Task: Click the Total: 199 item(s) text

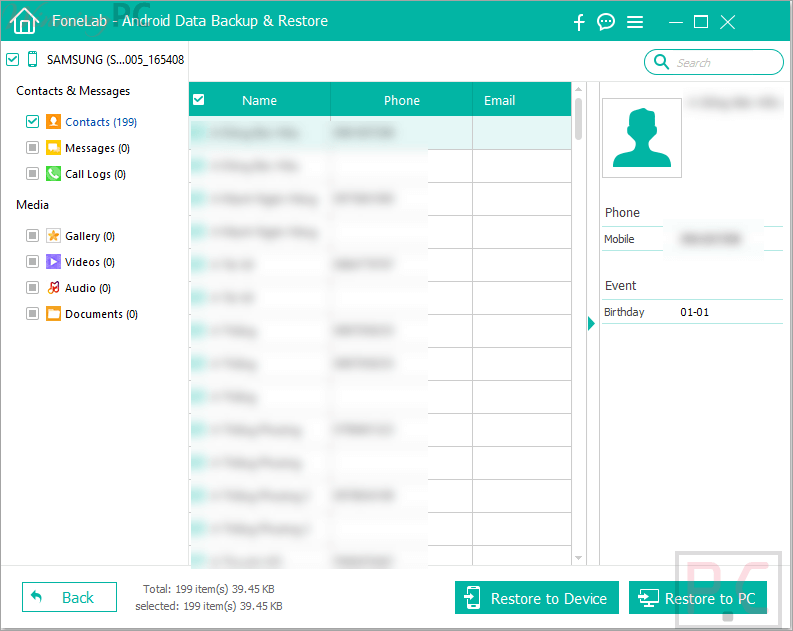Action: 209,589
